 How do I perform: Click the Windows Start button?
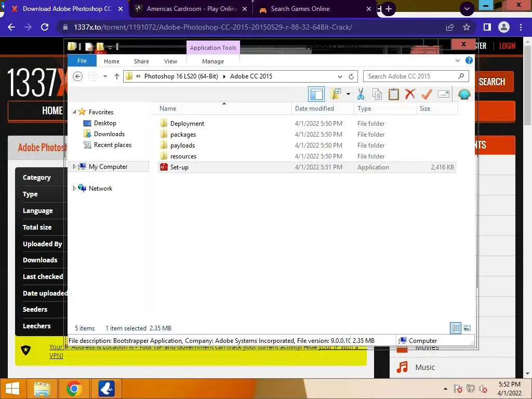click(12, 389)
